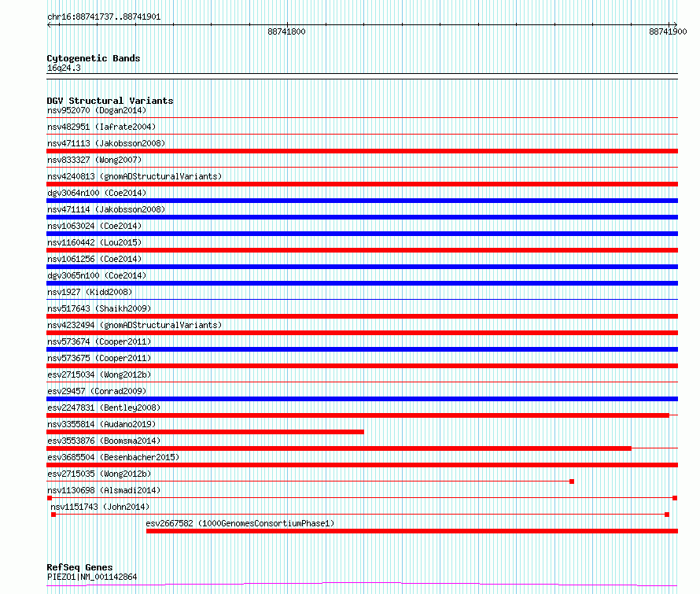700x594 pixels.
Task: Click the blue bar under esv29457
Action: tap(362, 399)
